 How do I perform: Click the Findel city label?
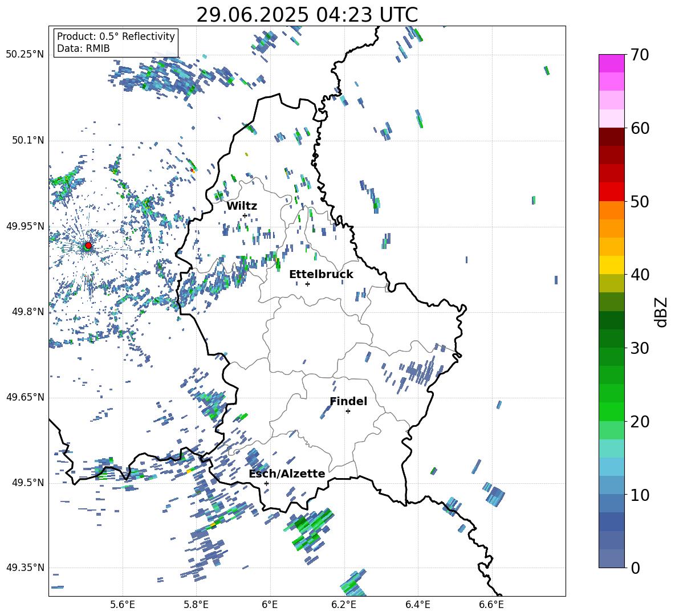coord(348,401)
